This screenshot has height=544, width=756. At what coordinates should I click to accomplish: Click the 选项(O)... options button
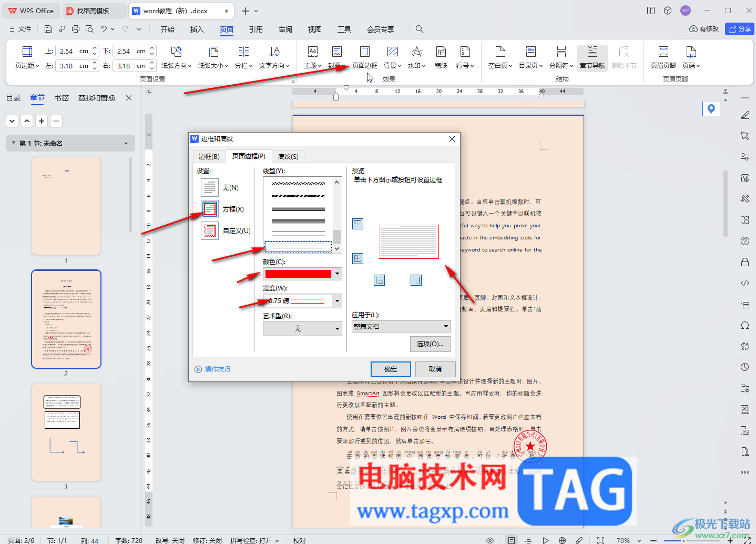(x=430, y=344)
